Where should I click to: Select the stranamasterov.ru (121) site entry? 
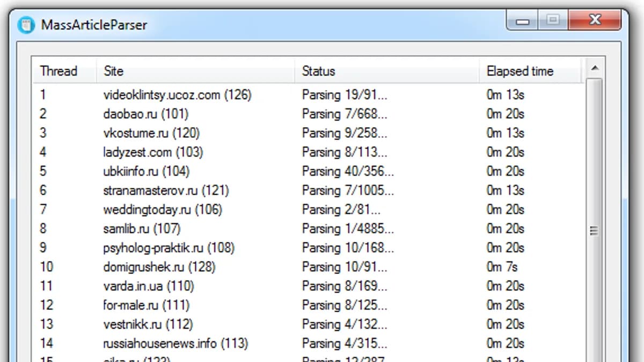coord(166,190)
